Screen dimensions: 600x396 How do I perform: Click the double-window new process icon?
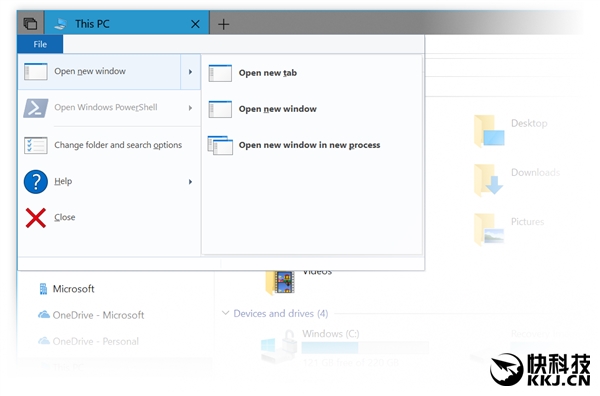click(x=220, y=145)
